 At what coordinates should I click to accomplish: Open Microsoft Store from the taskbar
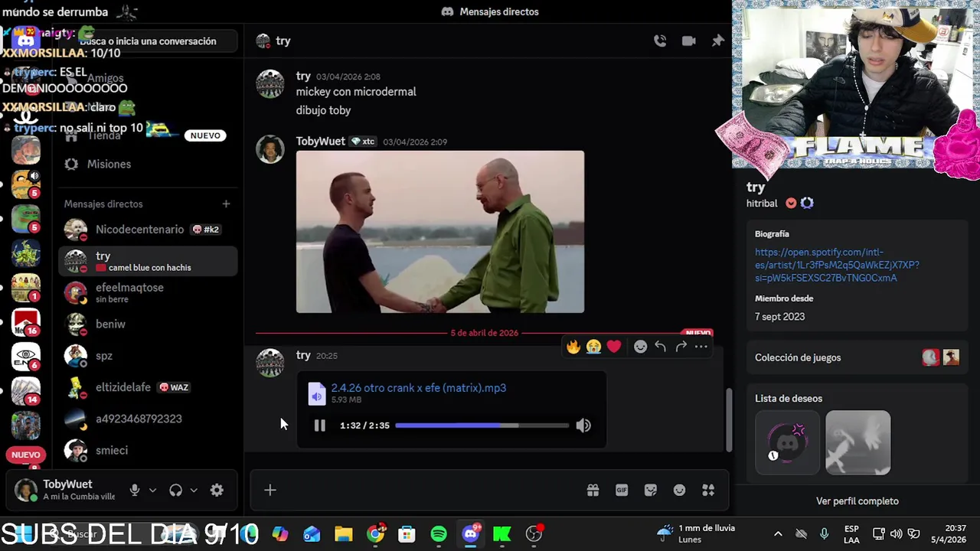[407, 534]
